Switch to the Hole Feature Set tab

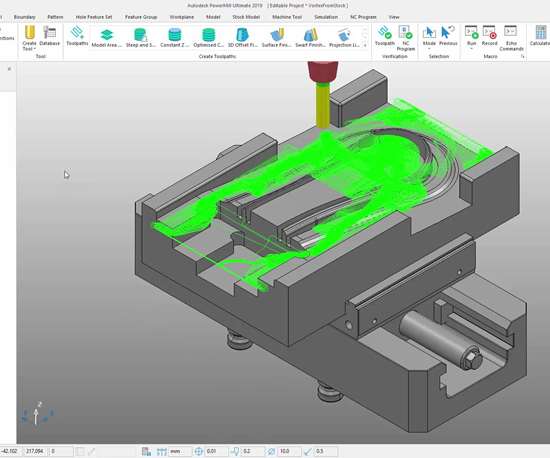coord(94,17)
